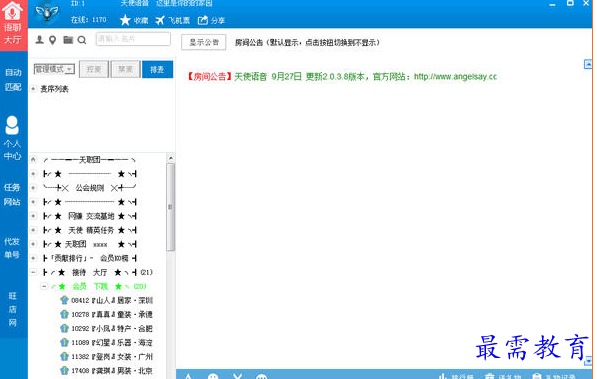597x379 pixels.
Task: Expand the 公会规则 channel node
Action: [34, 187]
